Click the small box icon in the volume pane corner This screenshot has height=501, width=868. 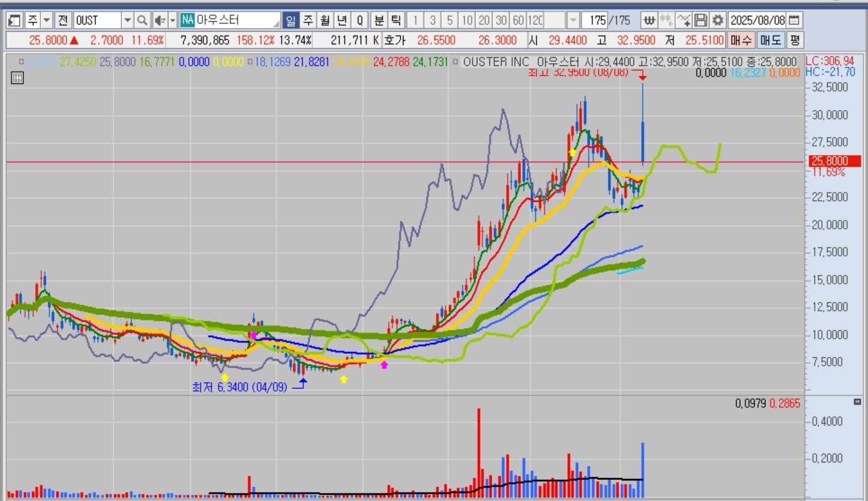857,401
